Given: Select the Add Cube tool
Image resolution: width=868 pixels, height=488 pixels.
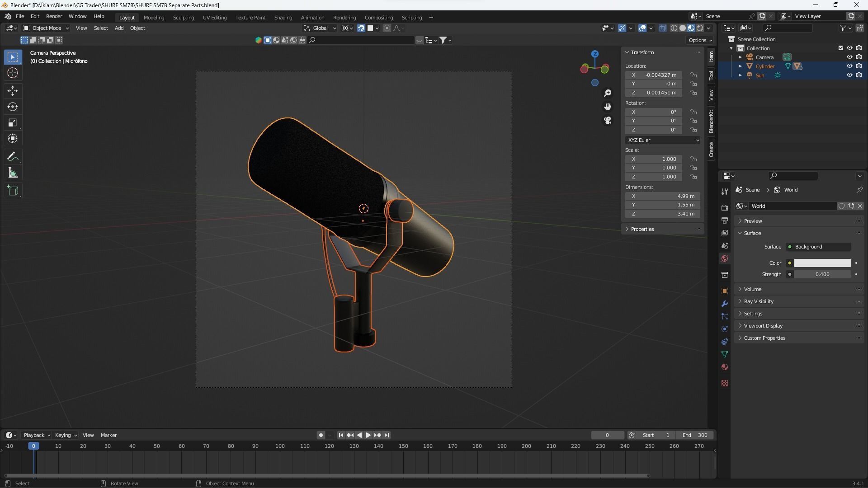Looking at the screenshot, I should 13,191.
